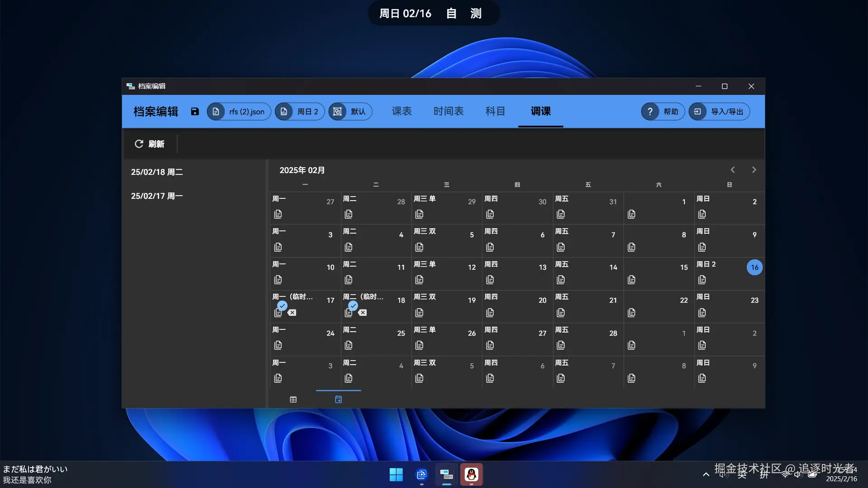Toggle checked schedule icon on day 17
The height and width of the screenshot is (488, 868).
coord(278,312)
